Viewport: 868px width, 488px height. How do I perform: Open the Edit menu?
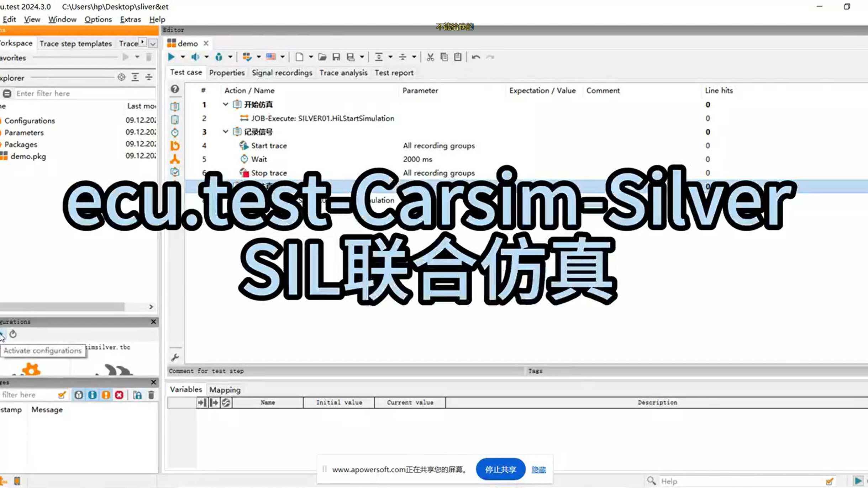[x=9, y=19]
